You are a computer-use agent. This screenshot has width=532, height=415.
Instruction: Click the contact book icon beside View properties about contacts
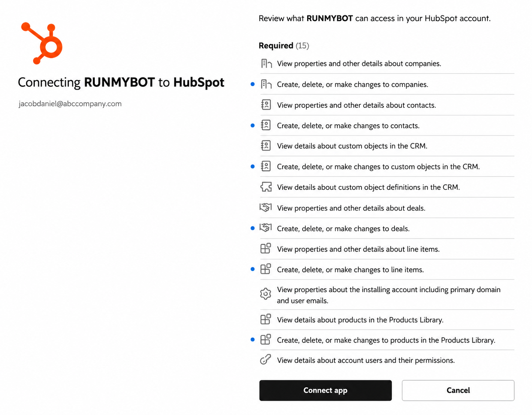(266, 105)
